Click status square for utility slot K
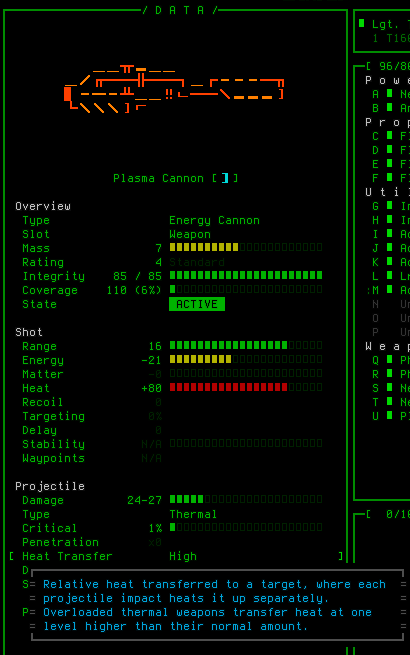 (390, 261)
